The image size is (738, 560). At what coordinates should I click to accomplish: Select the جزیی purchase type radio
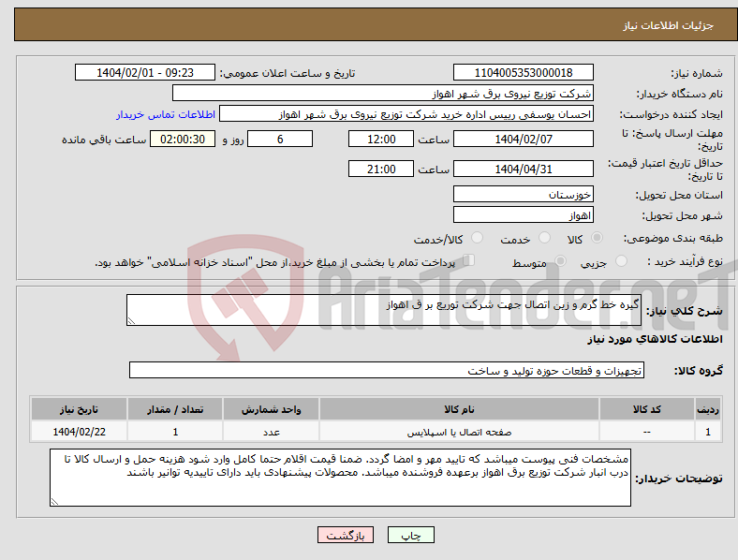pos(621,260)
